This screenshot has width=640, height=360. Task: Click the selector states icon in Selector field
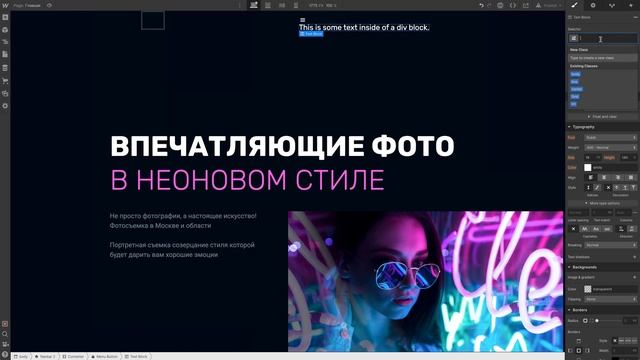click(573, 38)
